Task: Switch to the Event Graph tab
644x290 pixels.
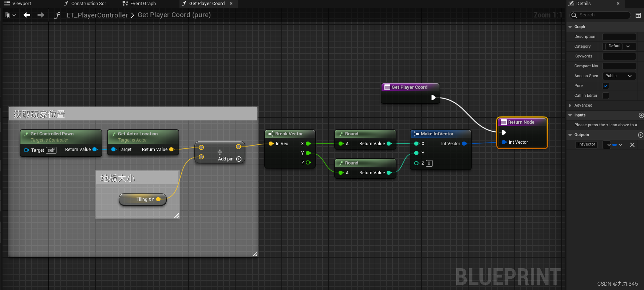Action: click(x=139, y=4)
